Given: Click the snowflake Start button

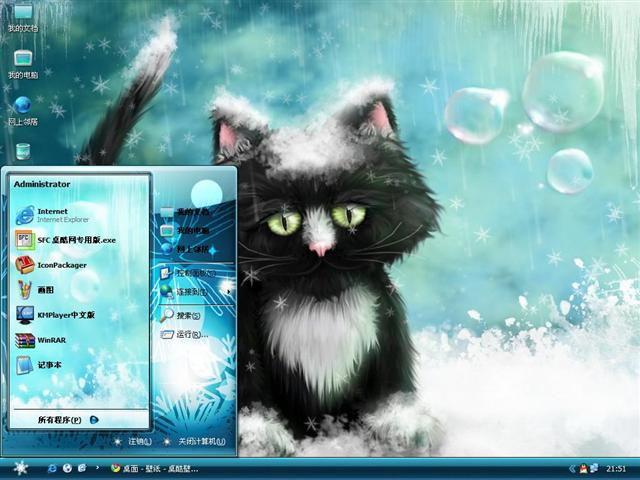Looking at the screenshot, I should click(x=20, y=468).
